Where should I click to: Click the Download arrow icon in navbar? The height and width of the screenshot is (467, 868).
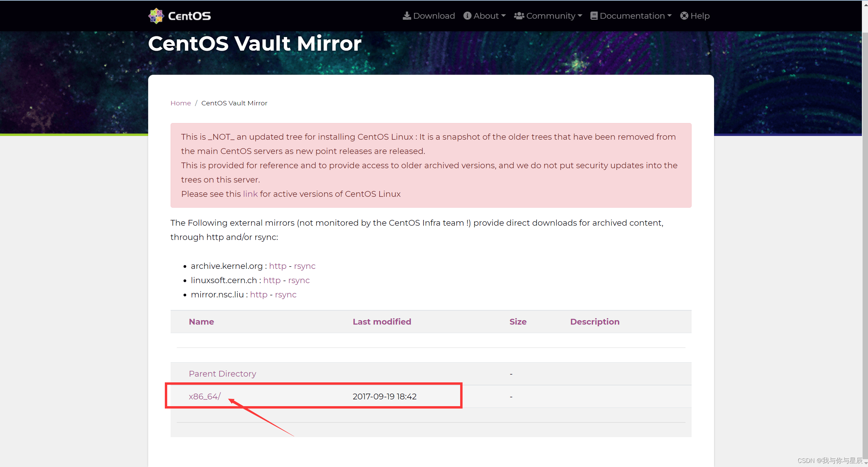click(x=406, y=16)
